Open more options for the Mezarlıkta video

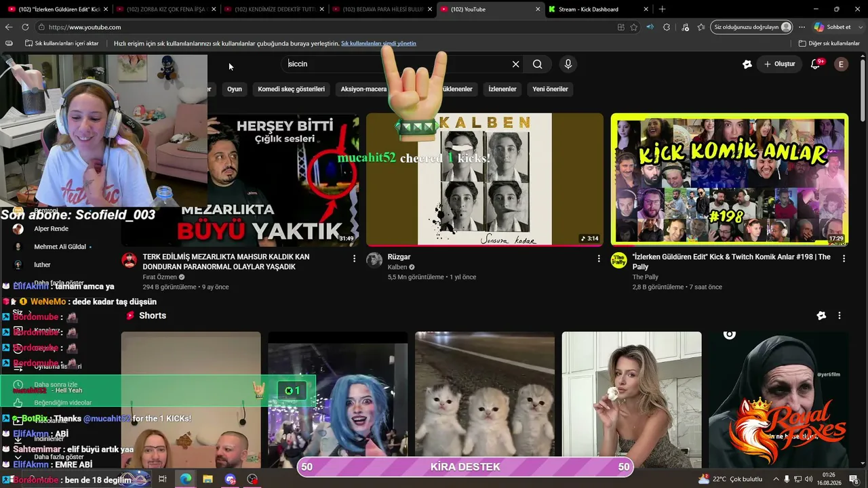point(353,258)
